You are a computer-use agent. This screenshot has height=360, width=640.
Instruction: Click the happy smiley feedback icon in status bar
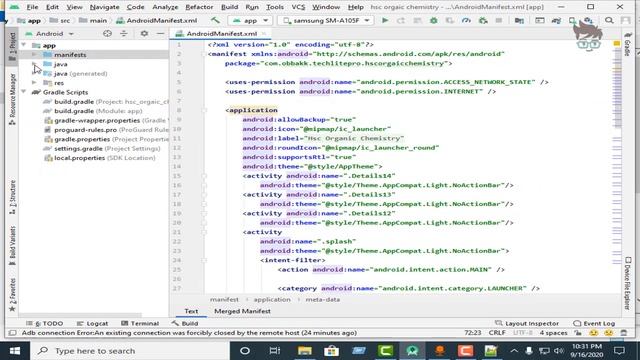click(593, 333)
